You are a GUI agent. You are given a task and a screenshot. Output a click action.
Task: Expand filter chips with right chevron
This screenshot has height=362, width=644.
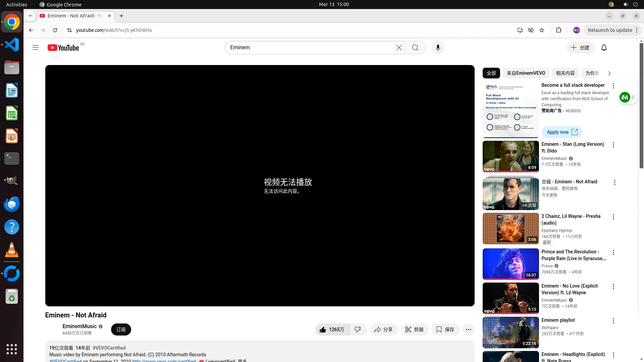[609, 73]
